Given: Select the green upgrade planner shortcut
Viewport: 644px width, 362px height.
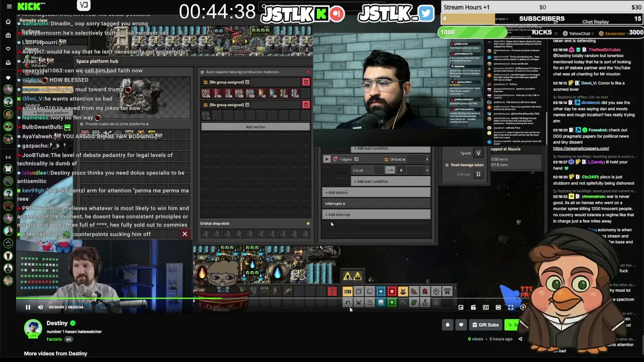Looking at the screenshot, I should tap(392, 302).
